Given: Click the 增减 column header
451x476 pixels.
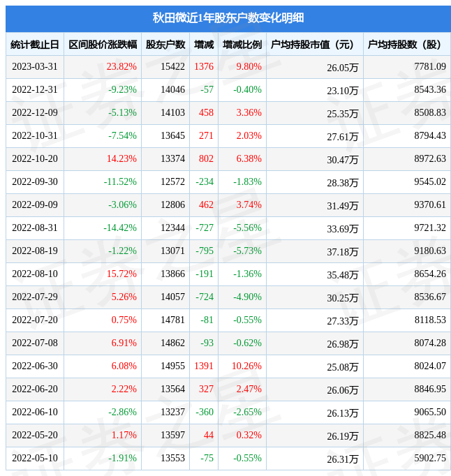Looking at the screenshot, I should coord(204,45).
